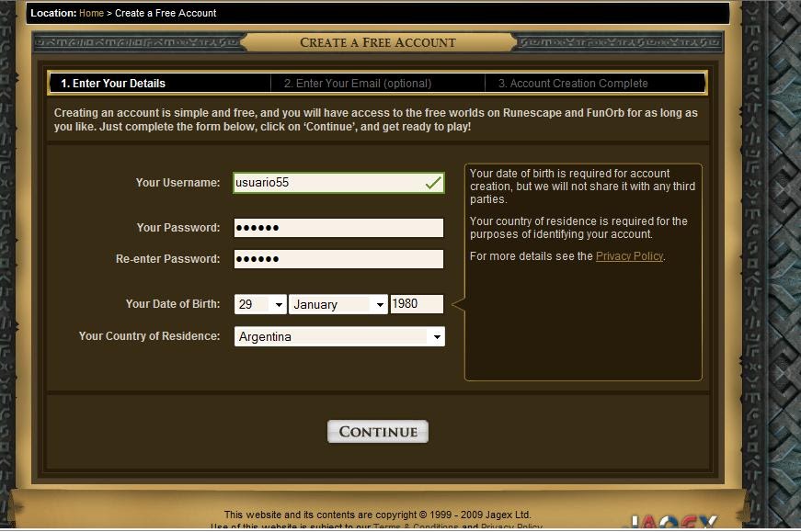801x532 pixels.
Task: Focus the Your Password field
Action: 338,228
